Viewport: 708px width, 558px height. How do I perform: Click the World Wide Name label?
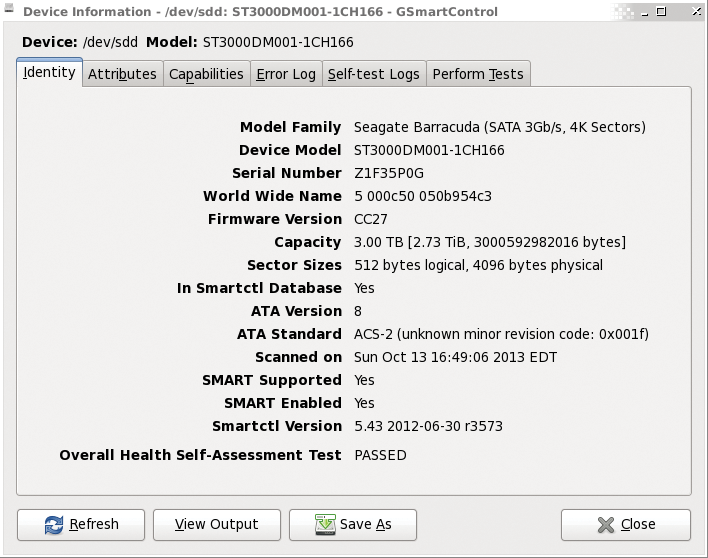click(272, 196)
